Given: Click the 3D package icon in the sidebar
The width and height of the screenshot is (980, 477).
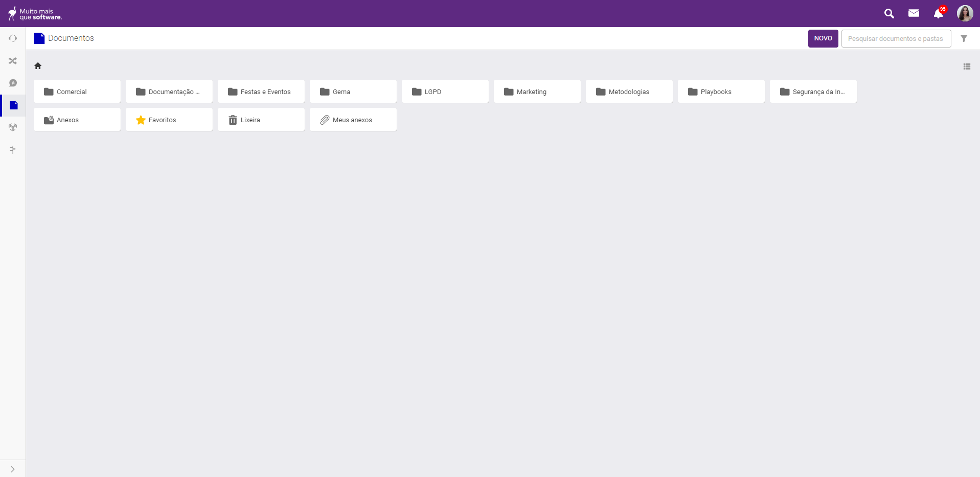Looking at the screenshot, I should pyautogui.click(x=13, y=127).
